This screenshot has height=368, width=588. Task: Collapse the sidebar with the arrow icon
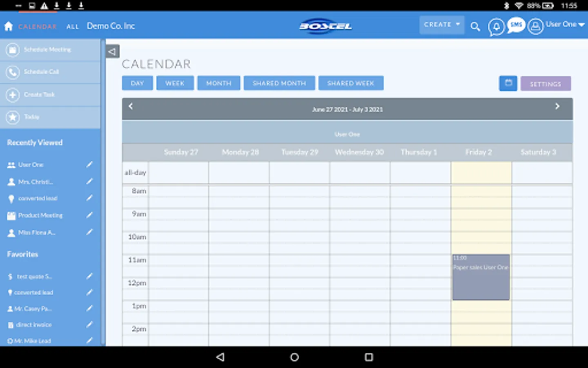[112, 51]
